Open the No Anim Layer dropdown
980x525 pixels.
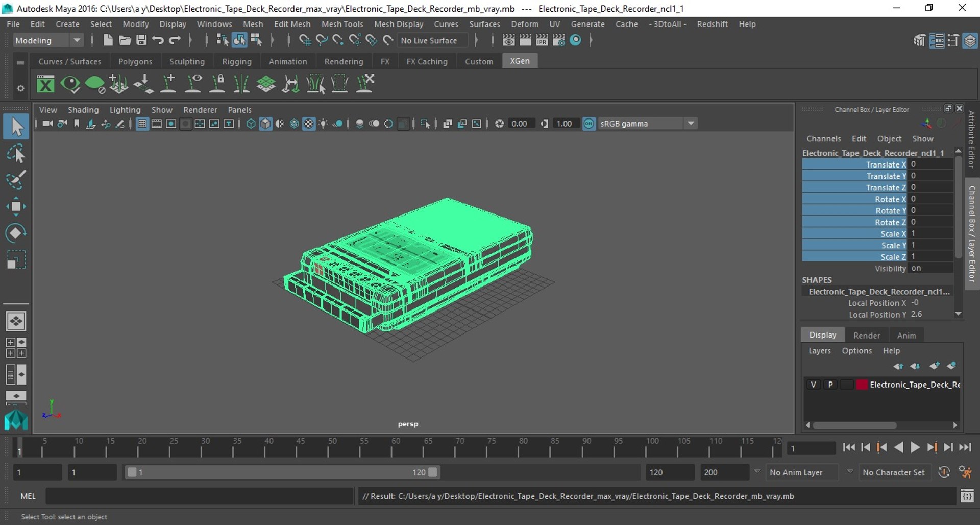(x=803, y=472)
